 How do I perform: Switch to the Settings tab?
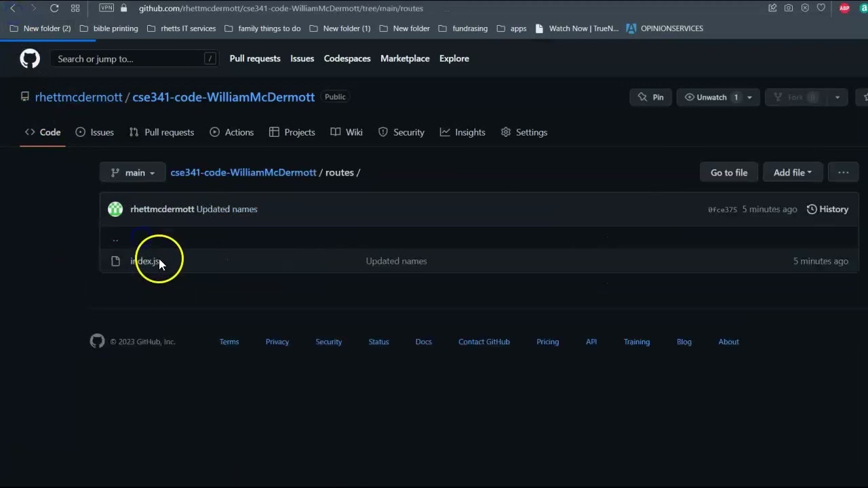coord(524,132)
